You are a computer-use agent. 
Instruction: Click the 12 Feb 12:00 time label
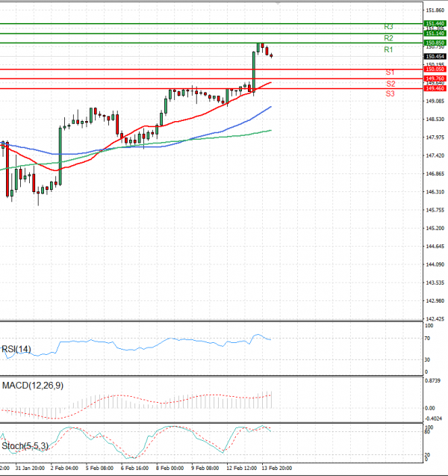click(x=241, y=468)
